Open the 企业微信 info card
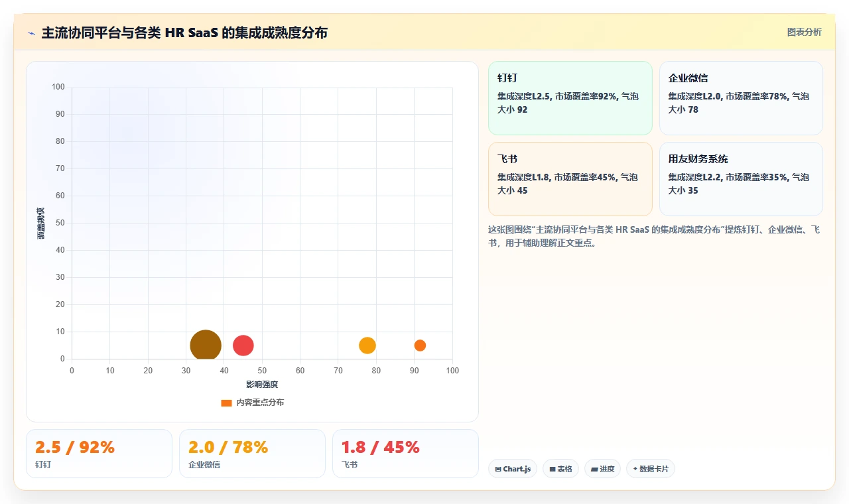Viewport: 849px width, 504px height. point(741,98)
